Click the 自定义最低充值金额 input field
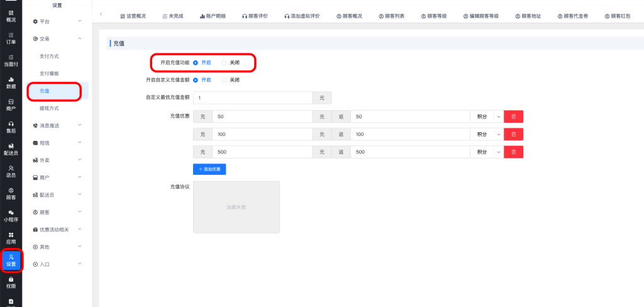This screenshot has width=644, height=307. click(252, 98)
